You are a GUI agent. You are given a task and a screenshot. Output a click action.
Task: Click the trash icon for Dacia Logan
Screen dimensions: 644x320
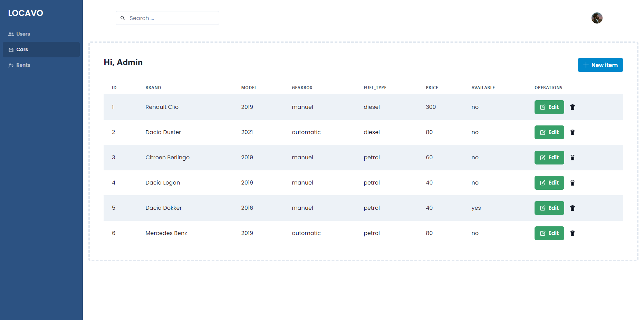[573, 183]
